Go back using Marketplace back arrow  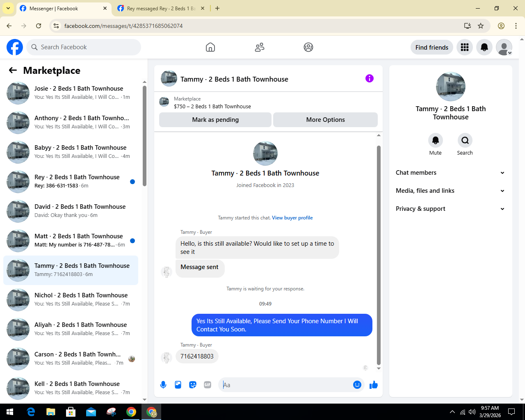point(13,70)
